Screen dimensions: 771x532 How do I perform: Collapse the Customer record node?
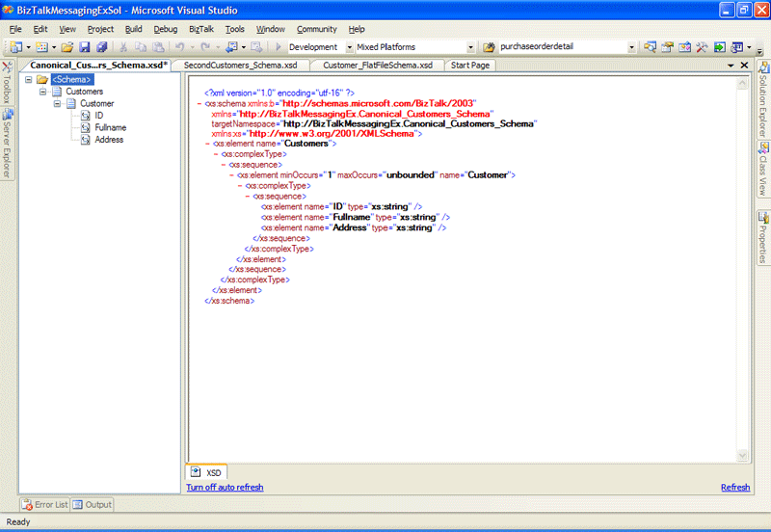[58, 103]
